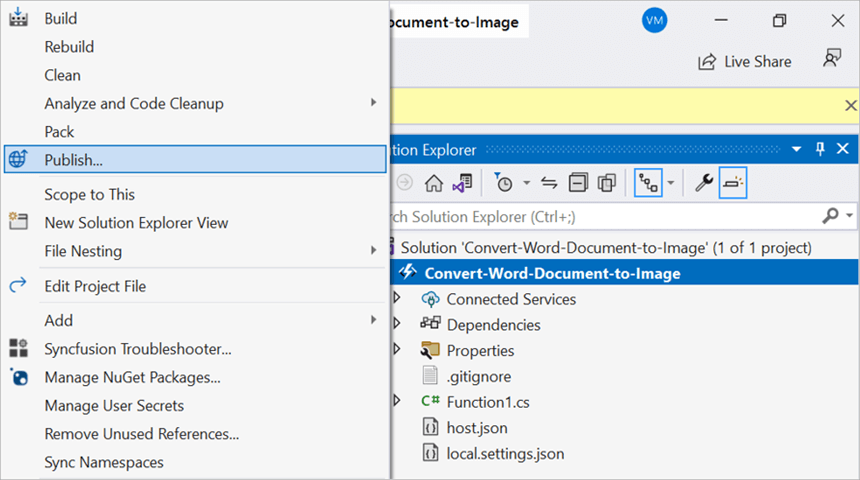The width and height of the screenshot is (860, 480).
Task: Click the Collapse All icon
Action: [x=578, y=183]
